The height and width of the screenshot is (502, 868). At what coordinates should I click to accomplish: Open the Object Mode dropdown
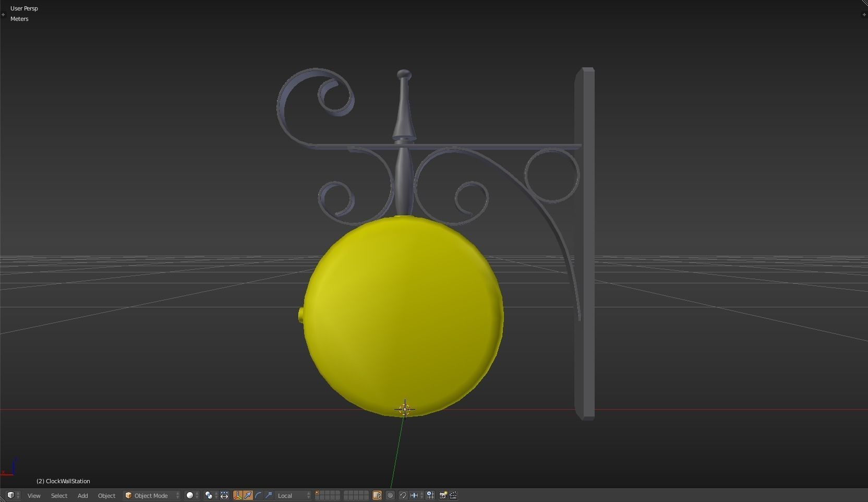152,495
